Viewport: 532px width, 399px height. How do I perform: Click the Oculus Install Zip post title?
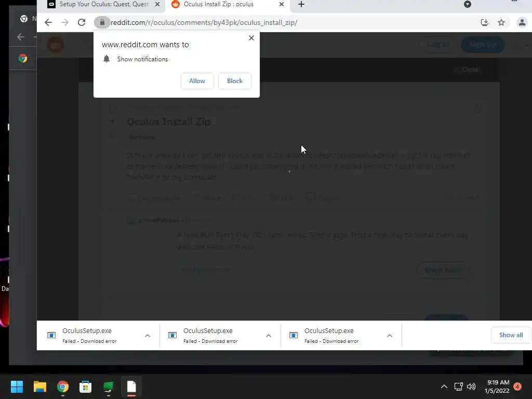169,122
